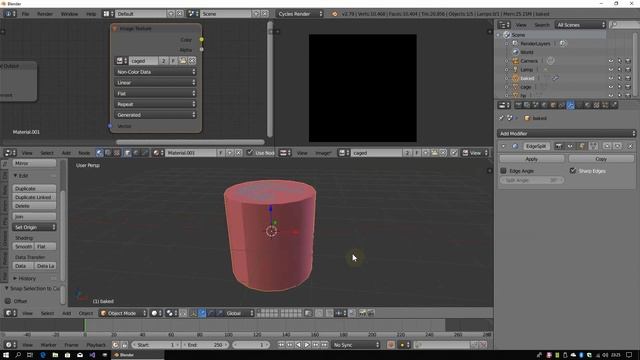
Task: Open the Add Modifier dropdown
Action: [567, 133]
